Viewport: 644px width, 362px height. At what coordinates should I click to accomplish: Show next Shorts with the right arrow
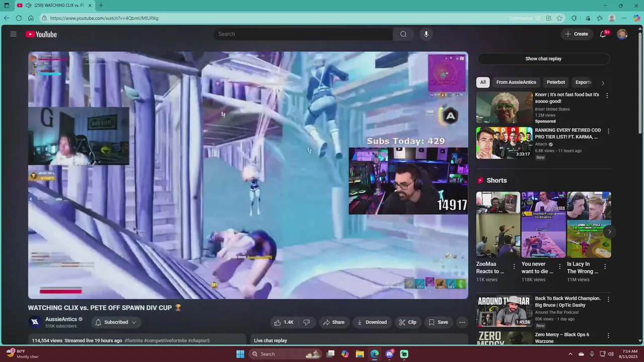click(x=609, y=232)
